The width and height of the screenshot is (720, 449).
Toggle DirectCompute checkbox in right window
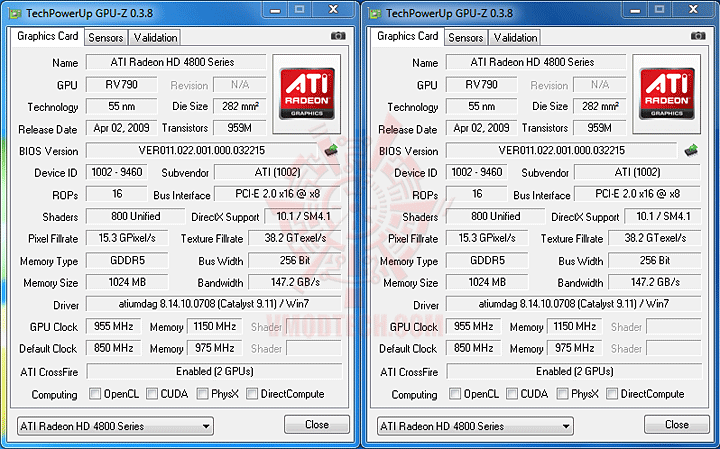click(612, 393)
